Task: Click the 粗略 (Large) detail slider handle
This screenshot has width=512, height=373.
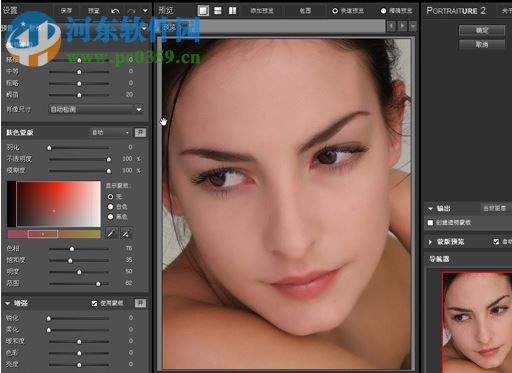Action: pyautogui.click(x=79, y=83)
